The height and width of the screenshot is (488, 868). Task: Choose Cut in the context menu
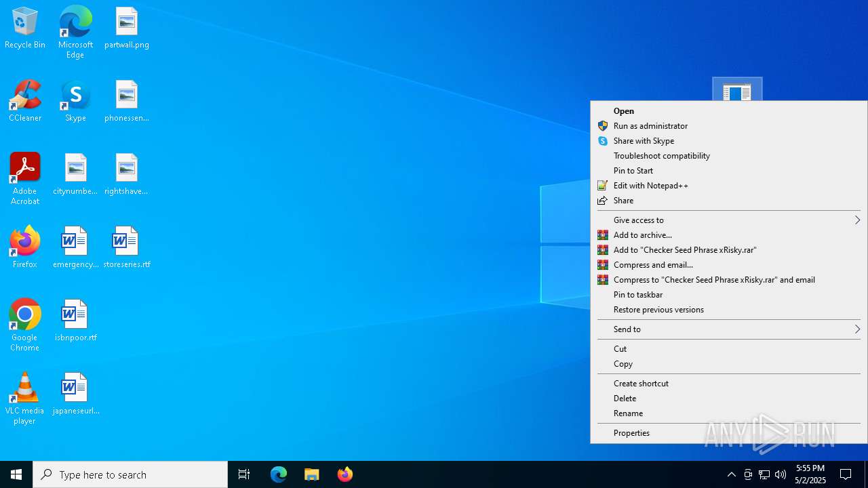729,349
